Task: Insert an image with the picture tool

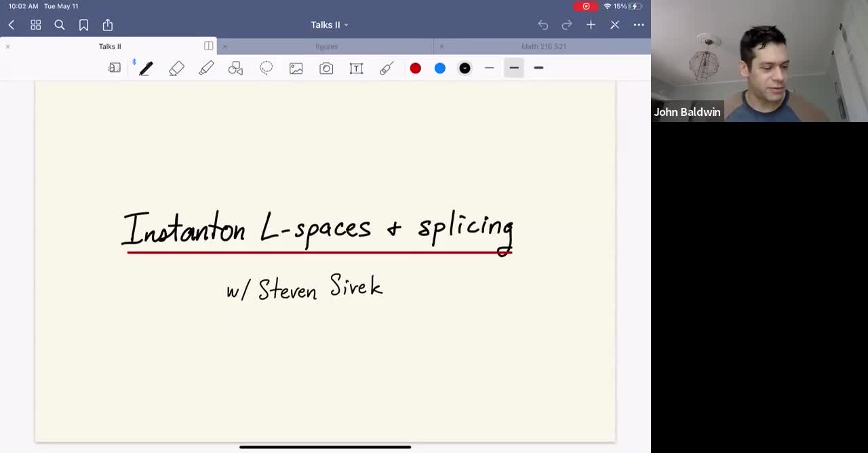Action: click(x=296, y=68)
